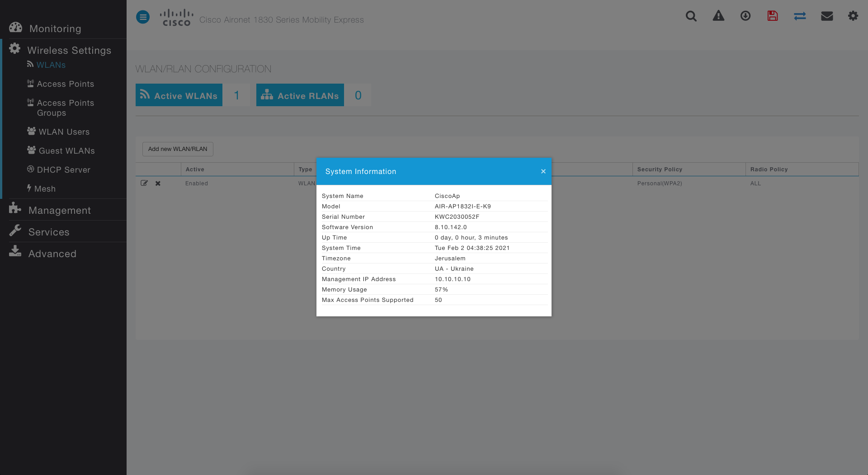The image size is (868, 475).
Task: Click the Management puzzle icon
Action: (x=15, y=208)
